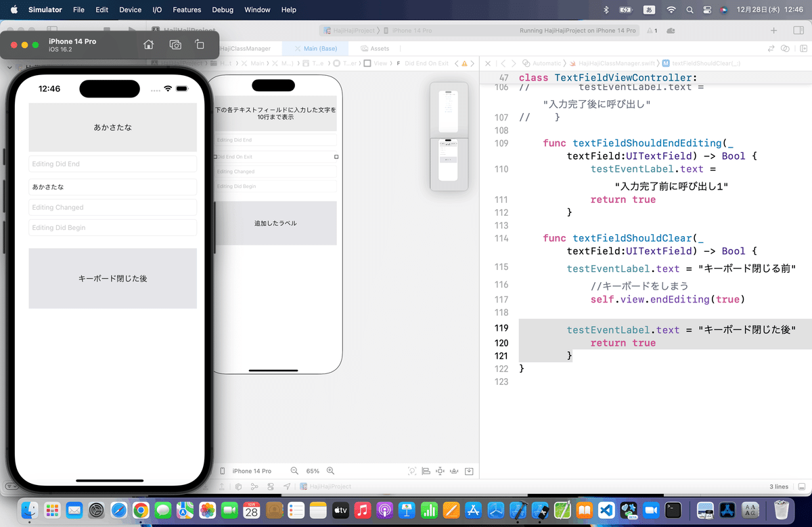812x527 pixels.
Task: Open the Debug menu
Action: coord(223,9)
